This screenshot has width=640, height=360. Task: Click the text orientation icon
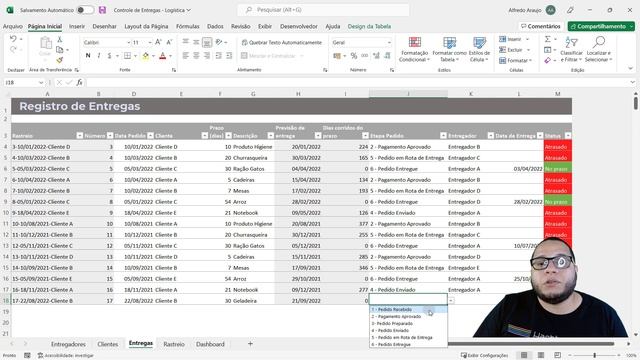tap(219, 42)
